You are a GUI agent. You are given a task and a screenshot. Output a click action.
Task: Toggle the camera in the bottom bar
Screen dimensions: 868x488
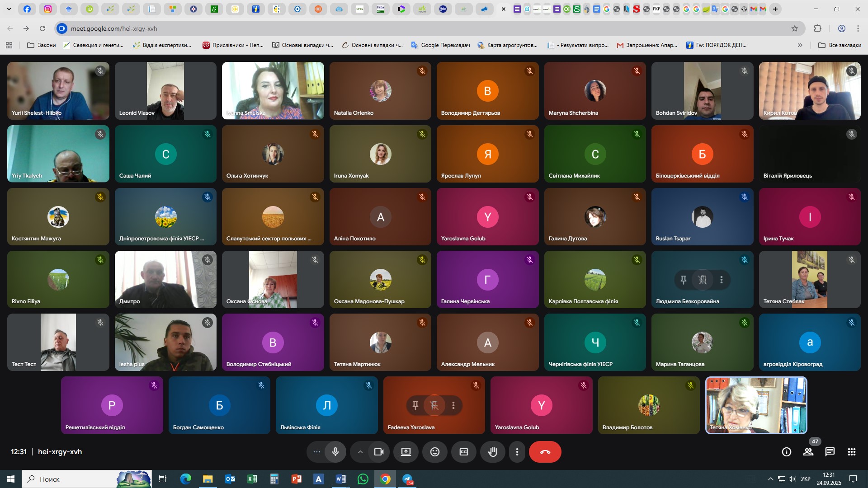(378, 452)
